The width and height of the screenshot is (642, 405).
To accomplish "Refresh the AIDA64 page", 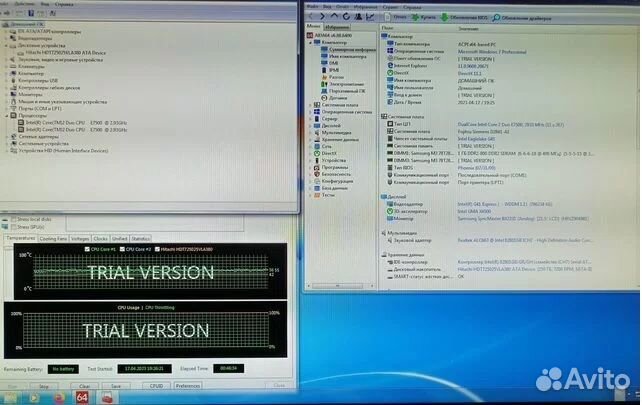I will click(346, 16).
